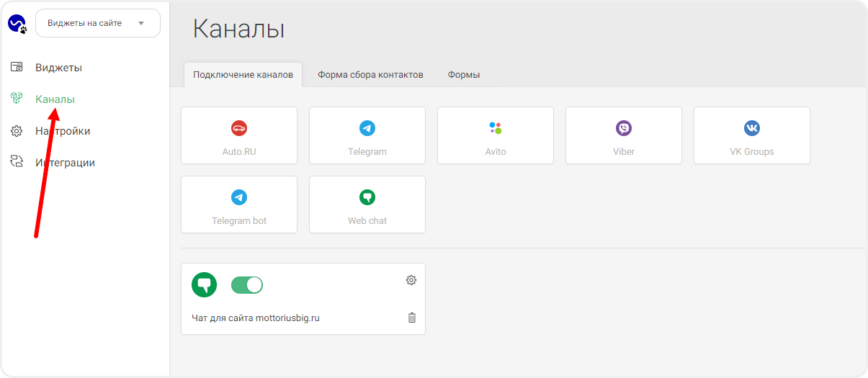
Task: Open settings gear of mottoriusbig.ru chat
Action: pos(411,280)
